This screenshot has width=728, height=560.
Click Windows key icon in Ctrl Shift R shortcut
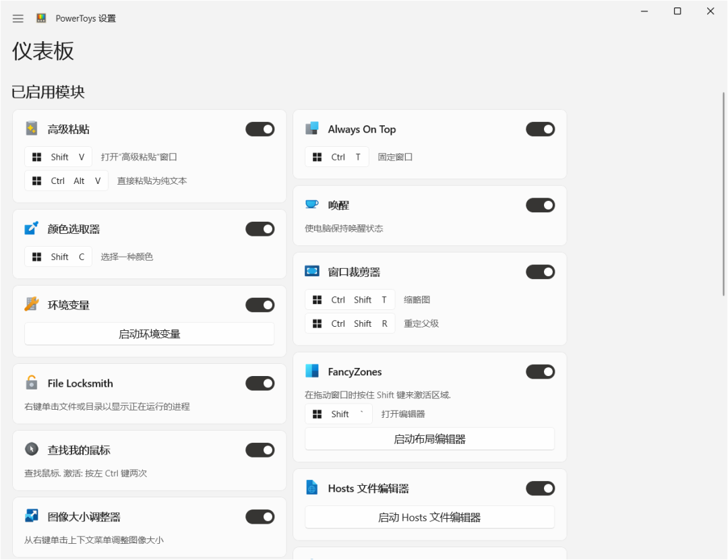(317, 323)
